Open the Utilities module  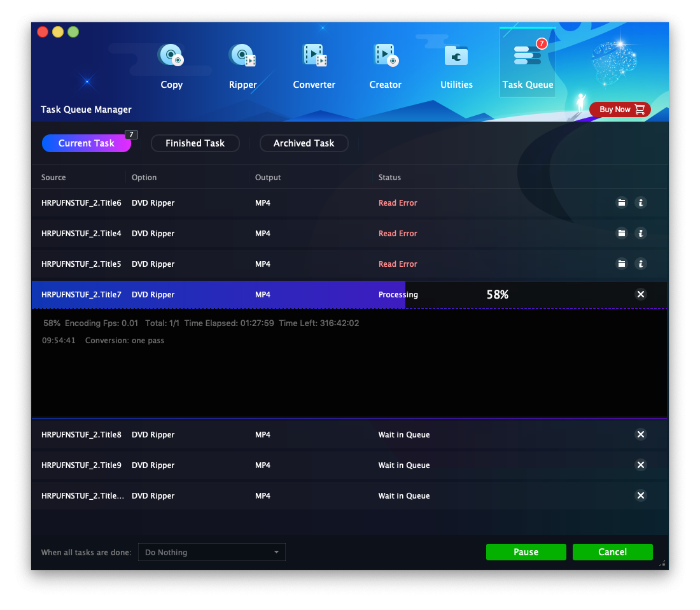coord(456,66)
